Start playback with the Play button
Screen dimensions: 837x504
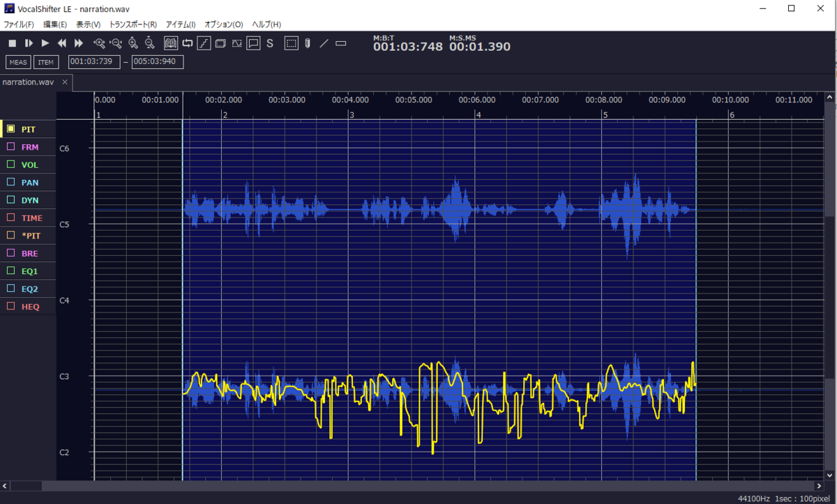click(45, 43)
